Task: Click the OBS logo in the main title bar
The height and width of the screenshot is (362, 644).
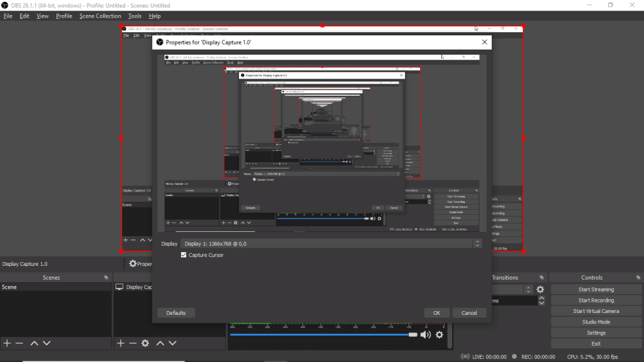Action: pyautogui.click(x=5, y=5)
